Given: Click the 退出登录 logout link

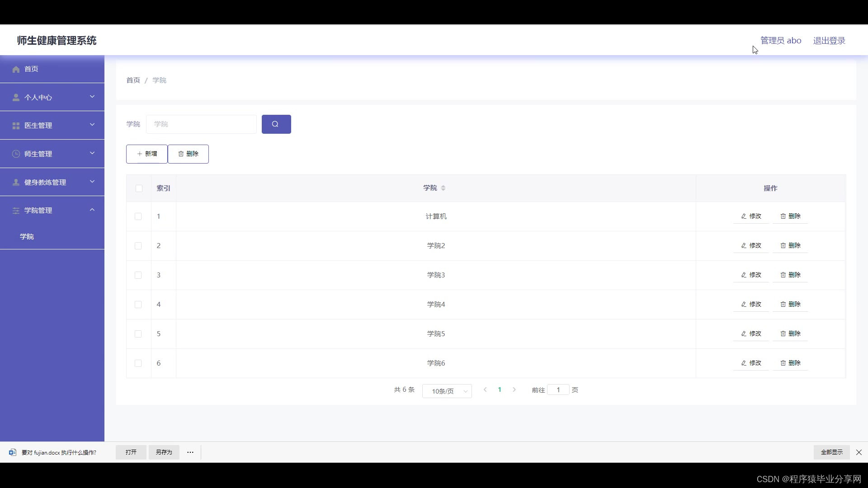Looking at the screenshot, I should [x=829, y=41].
